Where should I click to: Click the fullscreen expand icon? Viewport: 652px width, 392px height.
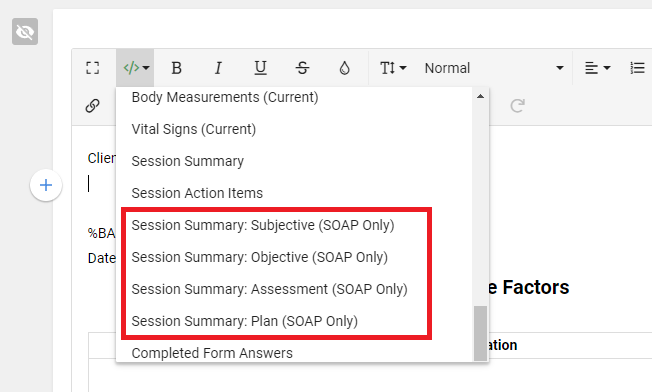tap(92, 68)
